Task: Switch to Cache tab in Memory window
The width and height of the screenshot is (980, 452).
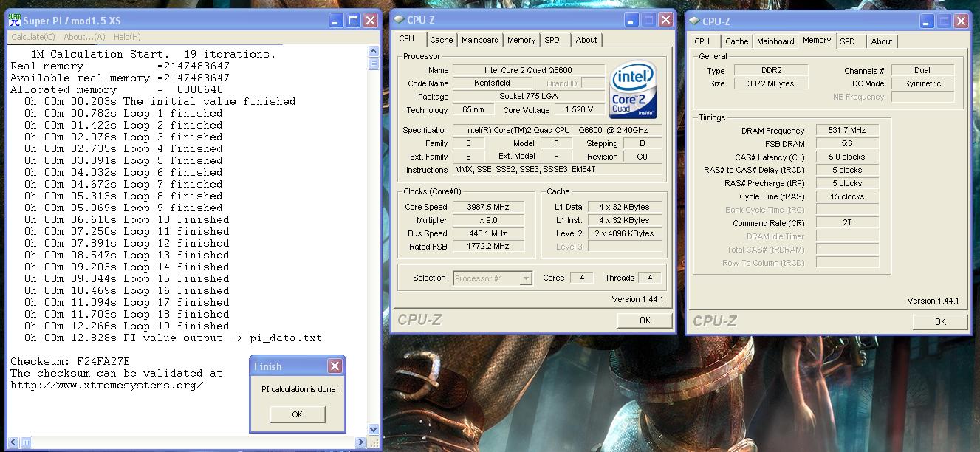Action: (x=736, y=41)
